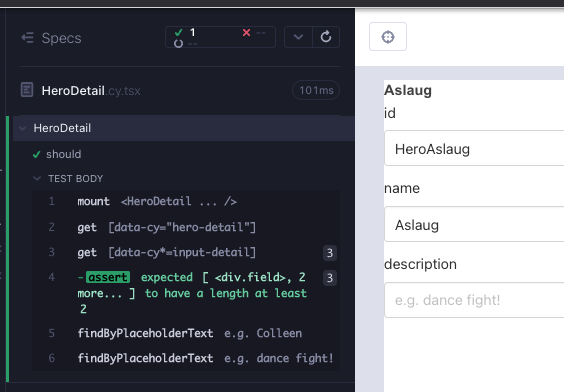
Task: Click the green passed checkmark count
Action: tap(185, 32)
